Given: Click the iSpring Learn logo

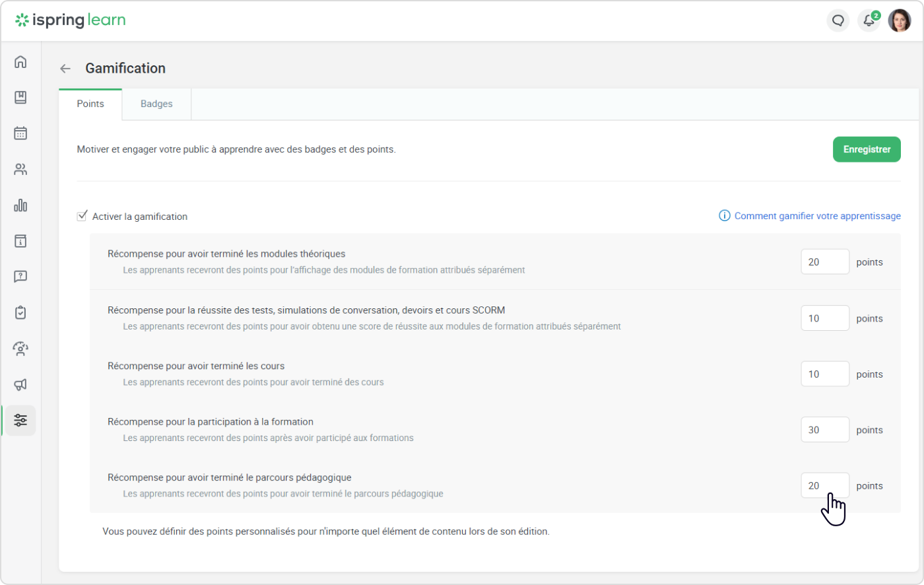Looking at the screenshot, I should [x=71, y=20].
